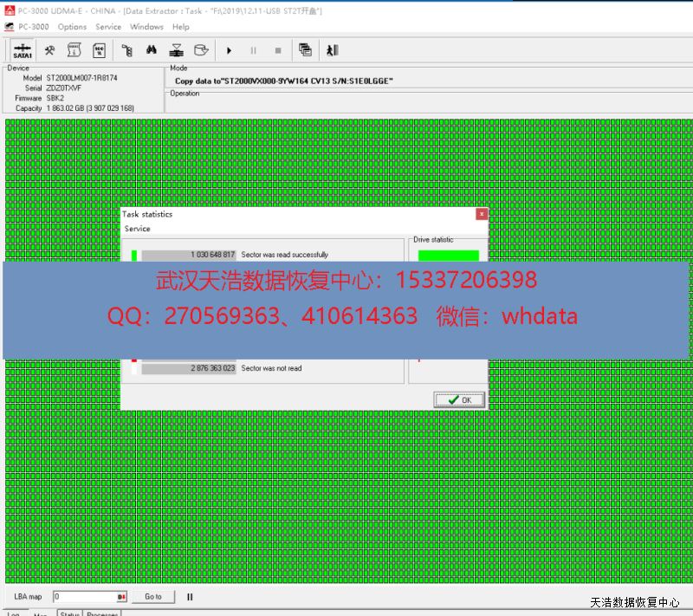This screenshot has width=693, height=616.
Task: Open the hammer and wrench tools icon
Action: tap(50, 50)
